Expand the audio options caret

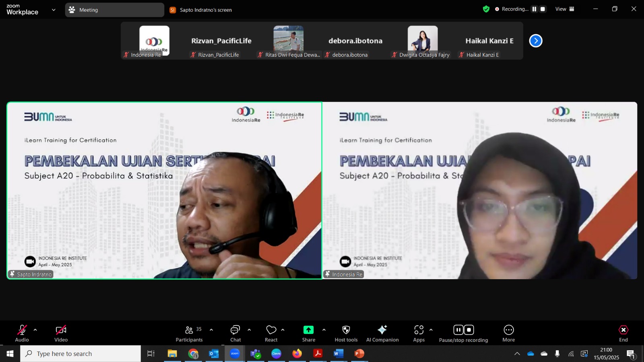tap(35, 330)
